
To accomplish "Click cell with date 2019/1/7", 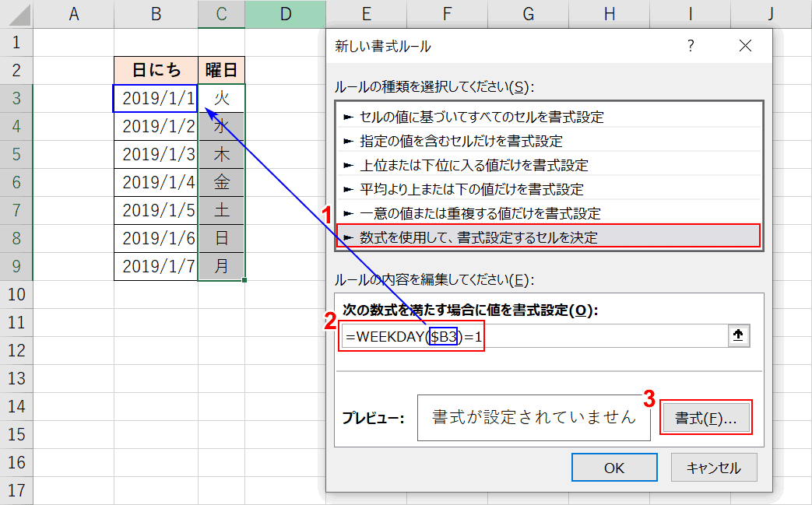I will (x=156, y=266).
